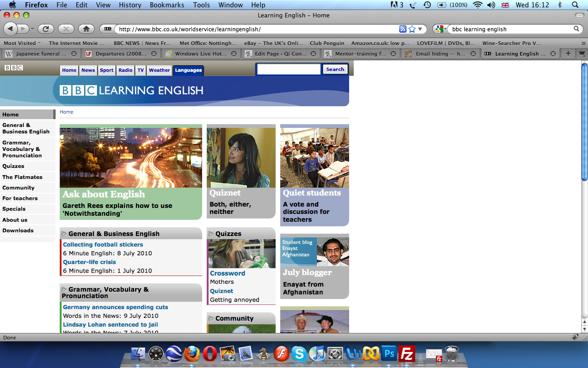Screen dimensions: 588x368
Task: Switch to the Japanese funeral tab
Action: coord(40,53)
